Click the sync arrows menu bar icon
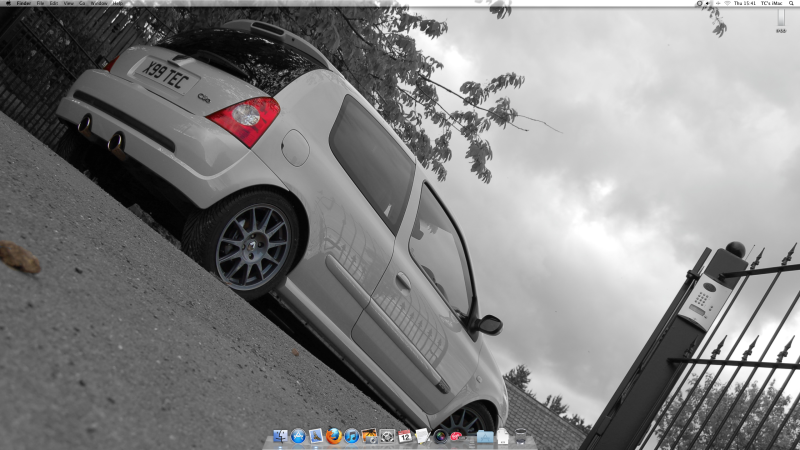This screenshot has width=800, height=450. (x=718, y=3)
